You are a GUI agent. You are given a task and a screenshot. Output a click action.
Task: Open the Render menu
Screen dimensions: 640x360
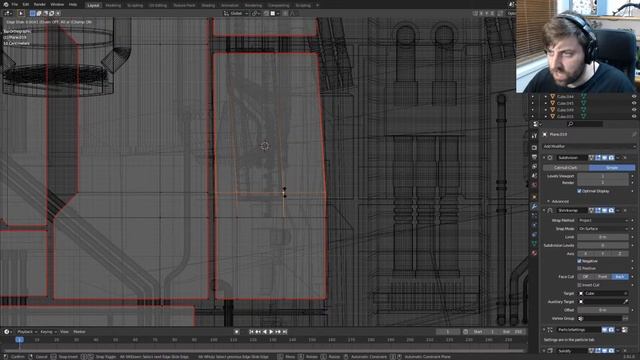pos(40,4)
